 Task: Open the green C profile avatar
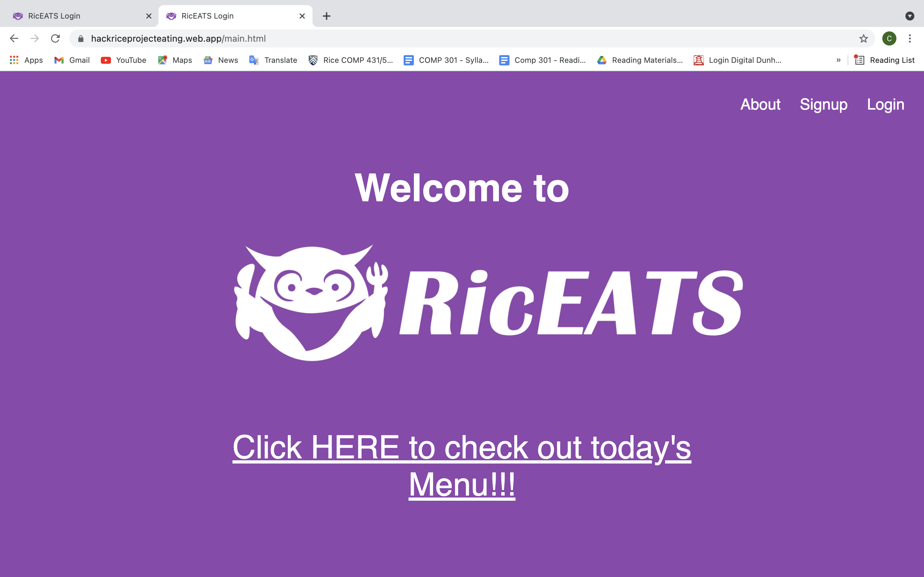click(x=889, y=38)
